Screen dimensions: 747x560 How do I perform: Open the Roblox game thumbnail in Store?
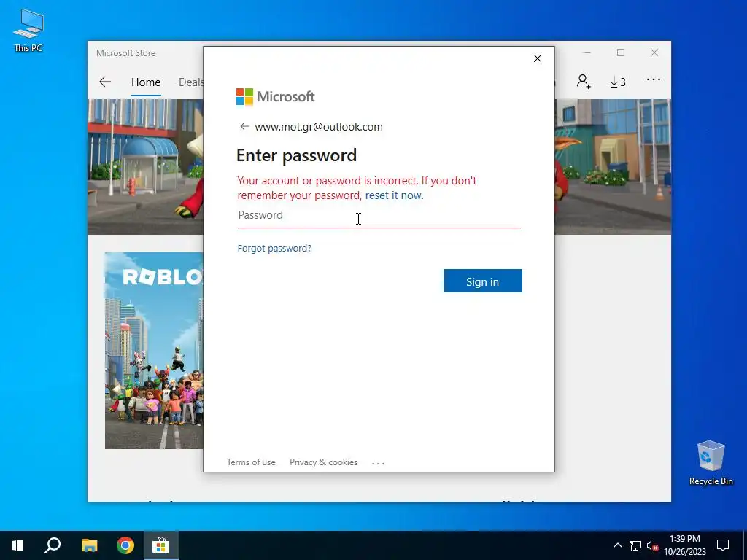tap(154, 351)
